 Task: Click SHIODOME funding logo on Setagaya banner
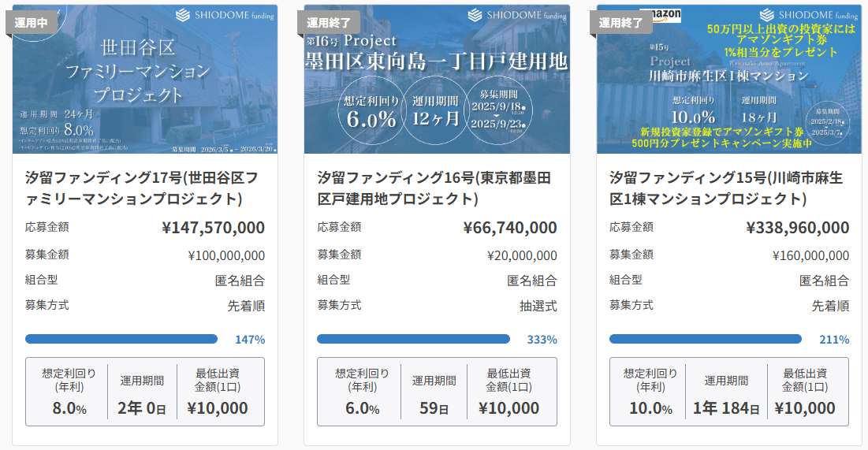coord(225,15)
